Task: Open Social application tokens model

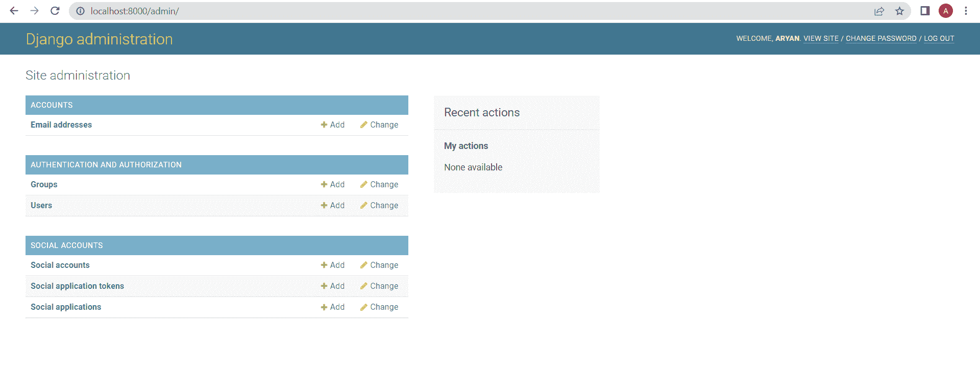Action: tap(78, 286)
